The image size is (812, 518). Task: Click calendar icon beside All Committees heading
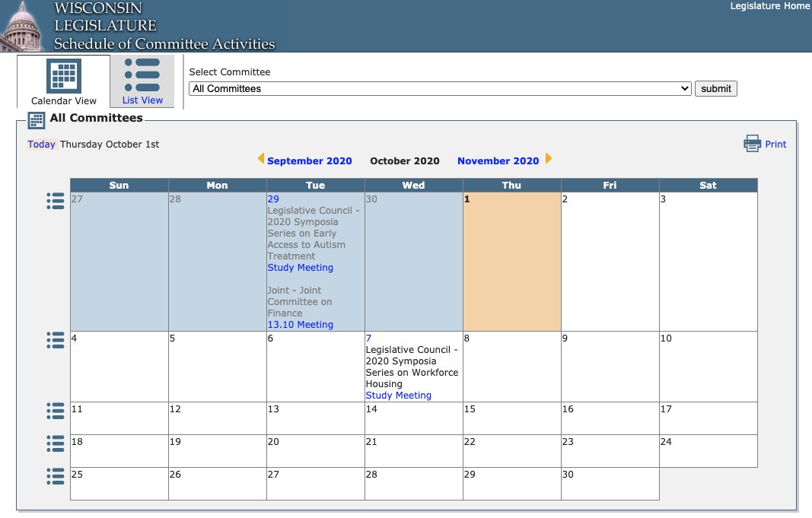pyautogui.click(x=37, y=120)
